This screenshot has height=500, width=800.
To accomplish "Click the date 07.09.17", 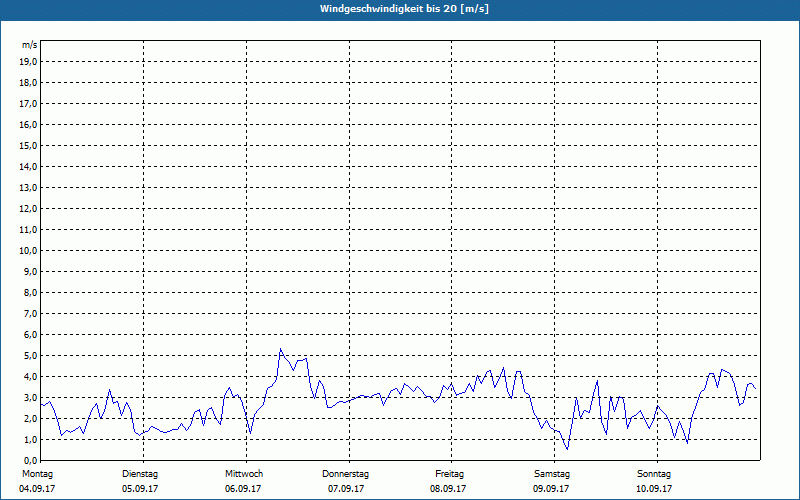I will [346, 489].
